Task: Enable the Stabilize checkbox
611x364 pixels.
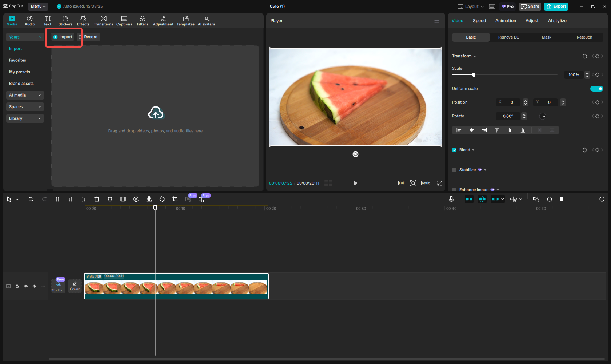Action: tap(454, 170)
